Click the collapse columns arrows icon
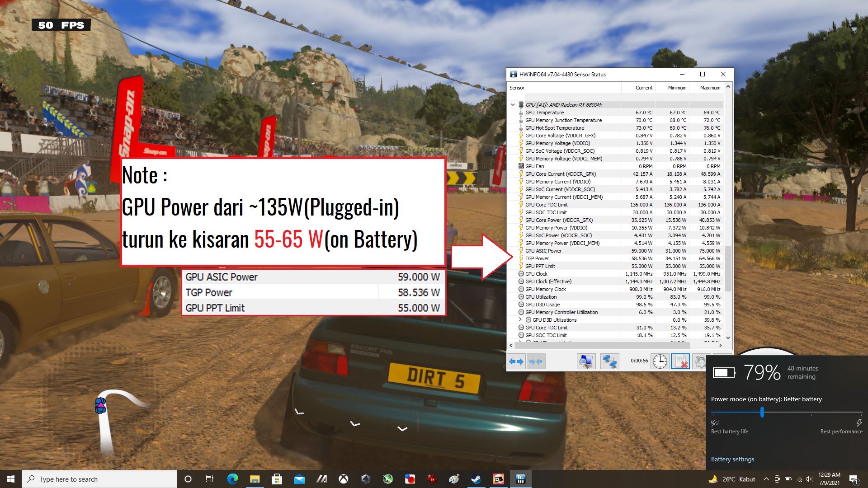This screenshot has width=868, height=488. pos(536,361)
